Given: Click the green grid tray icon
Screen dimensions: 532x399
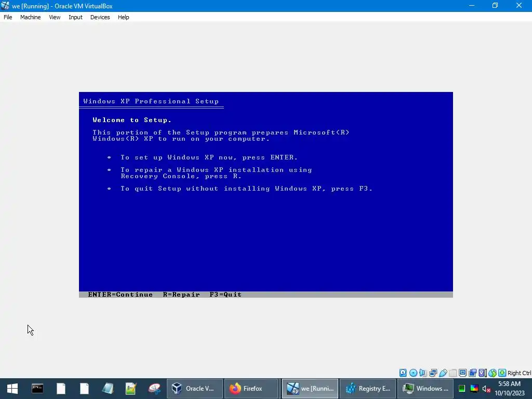Looking at the screenshot, I should point(462,389).
